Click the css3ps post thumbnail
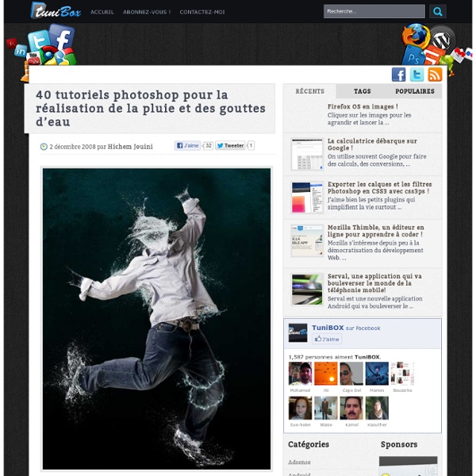The height and width of the screenshot is (476, 476). (307, 198)
